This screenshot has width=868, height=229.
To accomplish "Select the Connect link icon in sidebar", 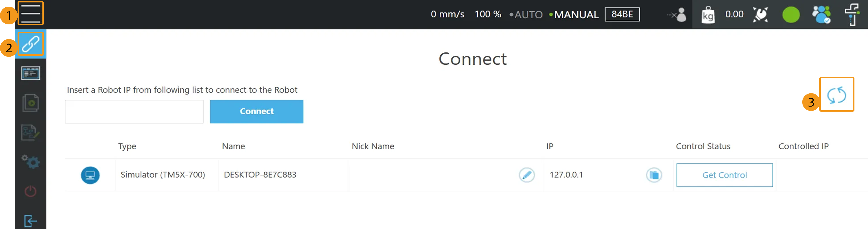I will [x=30, y=44].
